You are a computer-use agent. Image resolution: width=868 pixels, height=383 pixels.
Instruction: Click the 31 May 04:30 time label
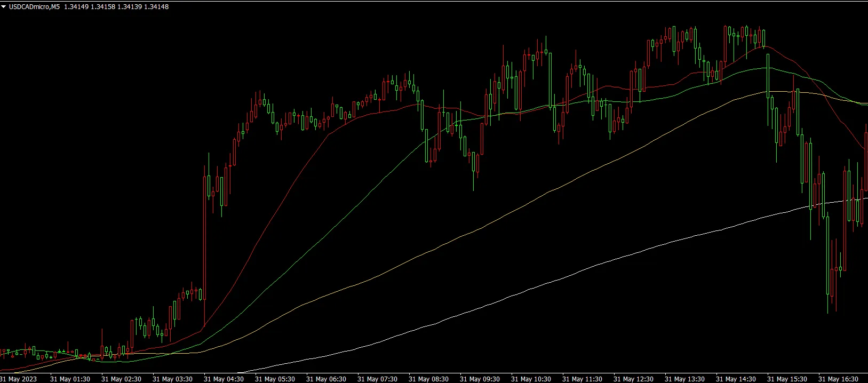coord(224,379)
